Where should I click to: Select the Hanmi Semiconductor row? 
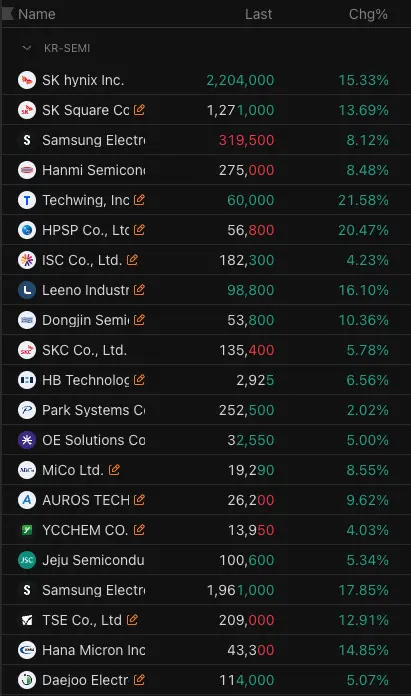(206, 170)
